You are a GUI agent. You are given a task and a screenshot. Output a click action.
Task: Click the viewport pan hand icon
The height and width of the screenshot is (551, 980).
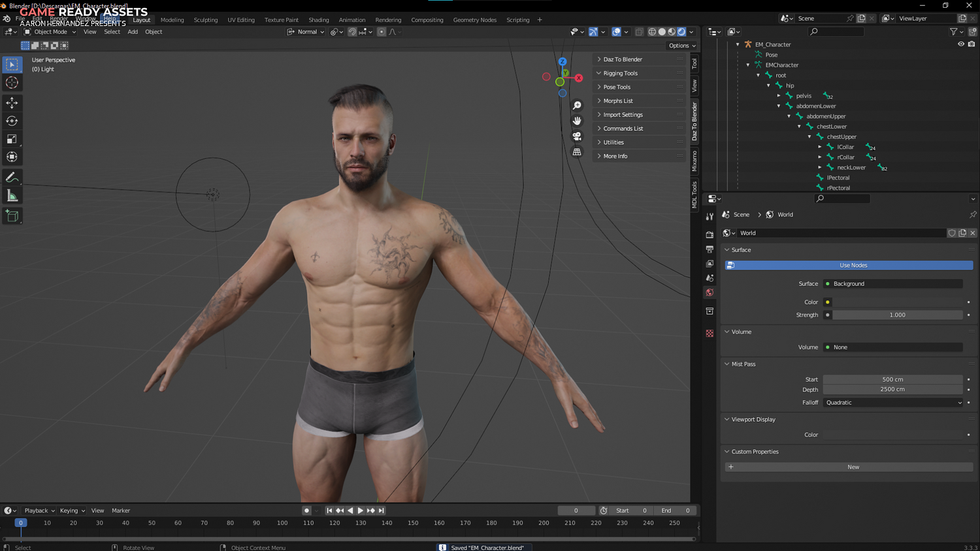tap(577, 121)
